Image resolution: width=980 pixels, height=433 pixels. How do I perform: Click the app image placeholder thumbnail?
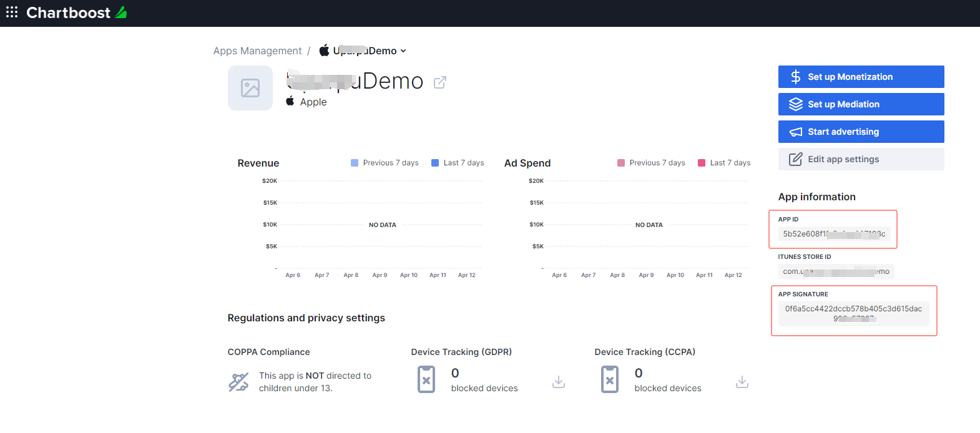coord(250,88)
